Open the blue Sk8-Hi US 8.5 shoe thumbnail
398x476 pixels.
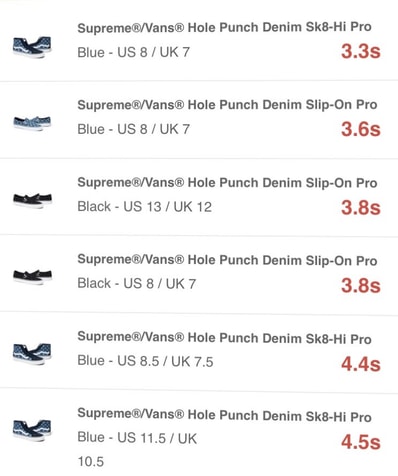32,354
